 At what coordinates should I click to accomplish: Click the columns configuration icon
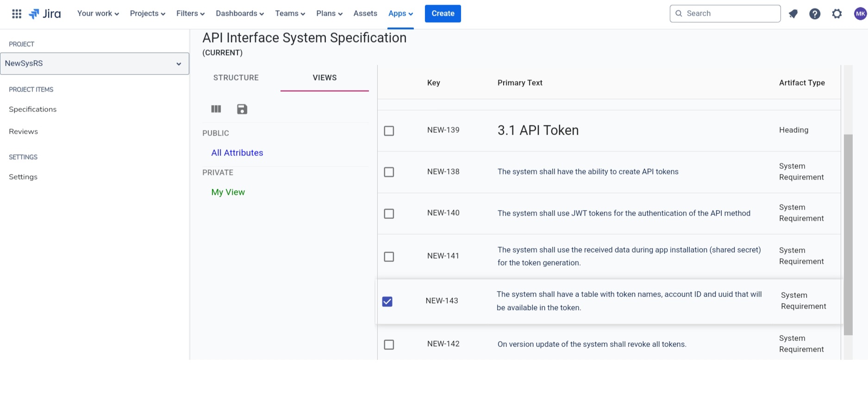click(x=216, y=109)
